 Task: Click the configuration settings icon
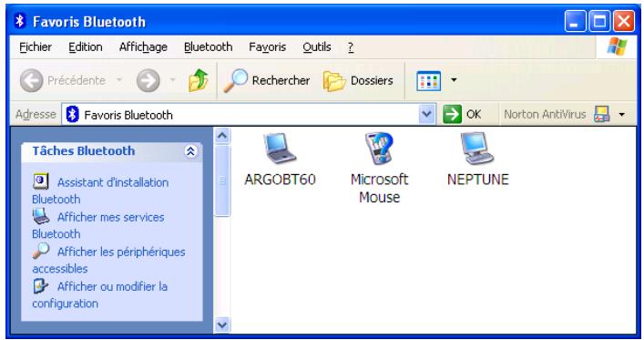pyautogui.click(x=41, y=285)
